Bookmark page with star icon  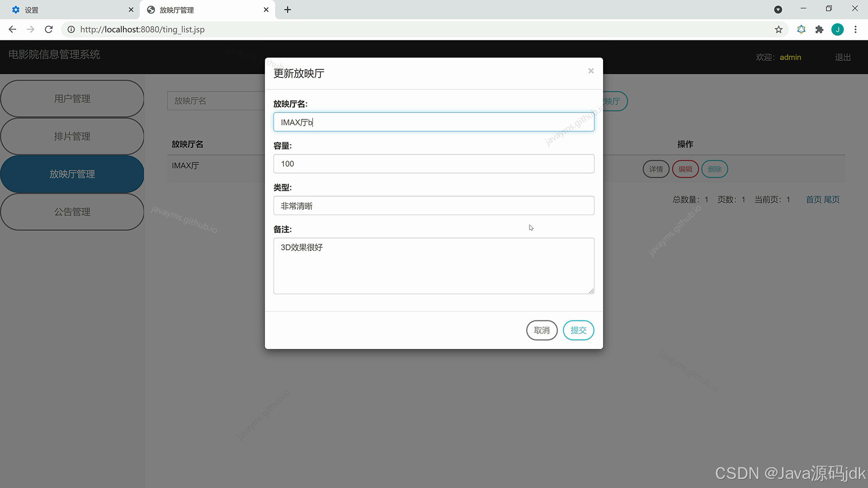pyautogui.click(x=778, y=29)
